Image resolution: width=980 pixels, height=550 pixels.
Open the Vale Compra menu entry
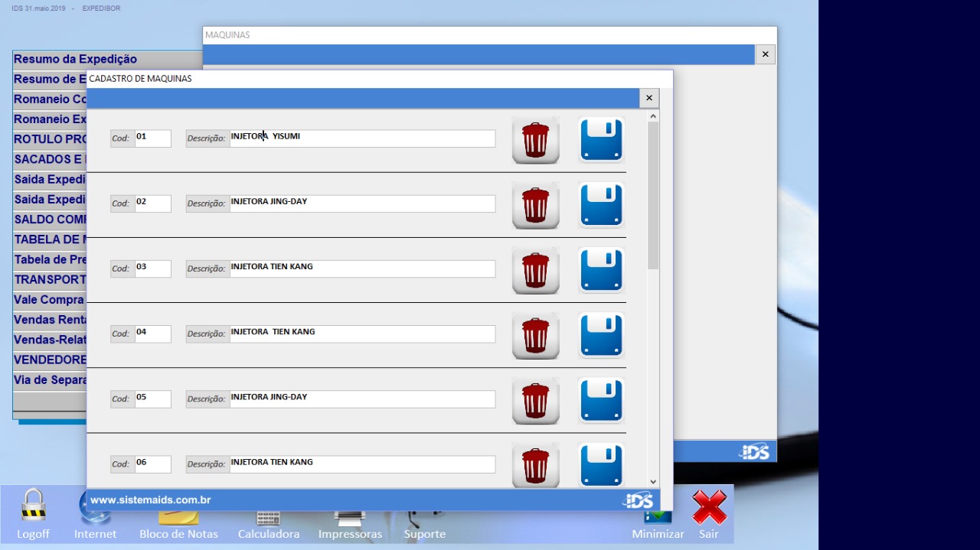click(x=50, y=300)
